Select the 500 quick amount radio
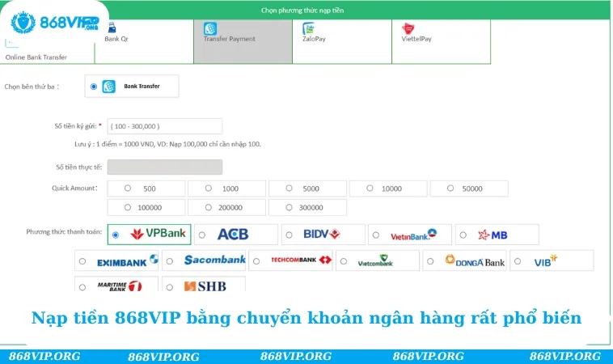613x364 pixels. click(x=128, y=188)
